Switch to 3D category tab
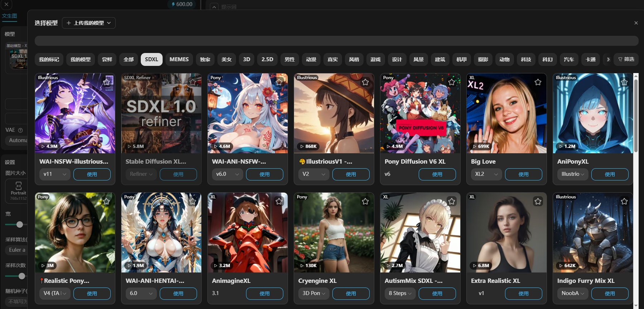The height and width of the screenshot is (309, 644). (247, 59)
